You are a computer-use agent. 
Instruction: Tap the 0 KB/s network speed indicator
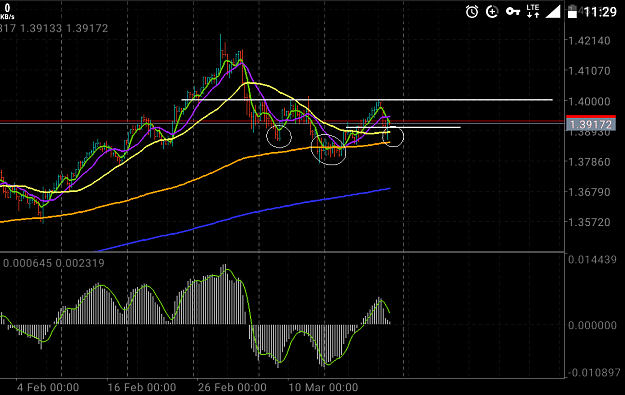[x=7, y=11]
